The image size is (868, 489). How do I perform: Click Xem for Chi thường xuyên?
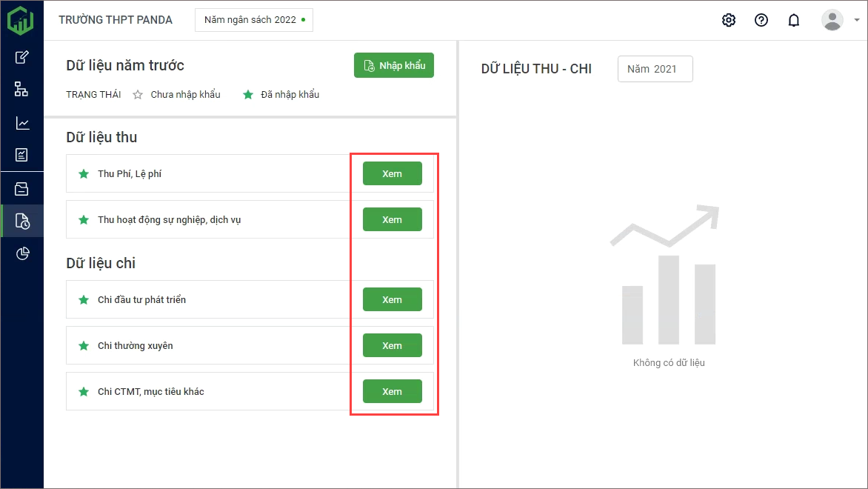(392, 345)
